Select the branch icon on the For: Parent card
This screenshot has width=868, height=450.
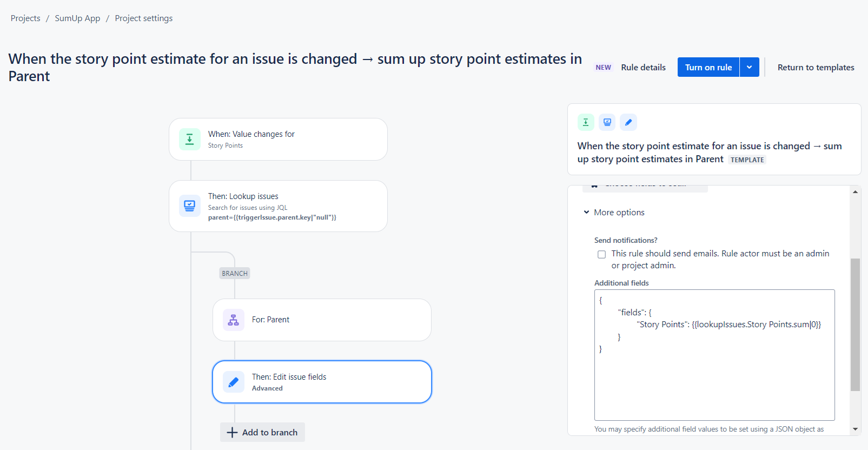coord(233,320)
